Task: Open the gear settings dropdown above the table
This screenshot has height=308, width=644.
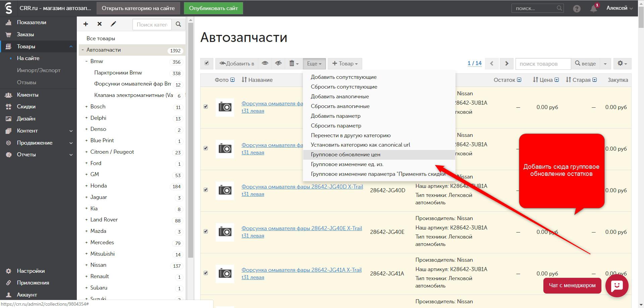Action: pos(622,63)
